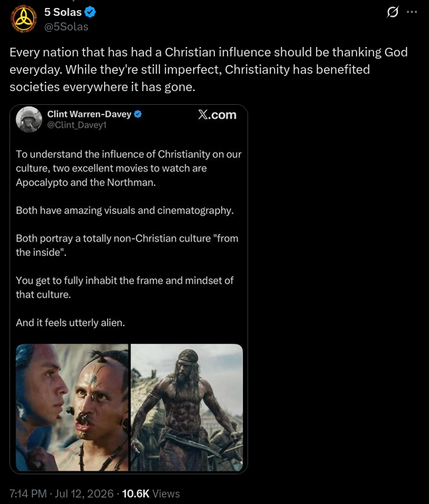Click the 10.6K Views count
The height and width of the screenshot is (504, 429).
tap(150, 493)
